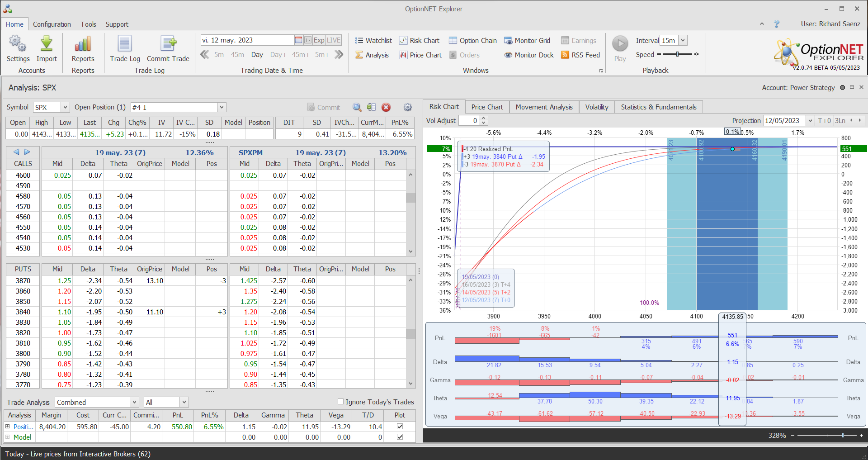Click 5m- time step button
The width and height of the screenshot is (868, 460).
click(220, 55)
